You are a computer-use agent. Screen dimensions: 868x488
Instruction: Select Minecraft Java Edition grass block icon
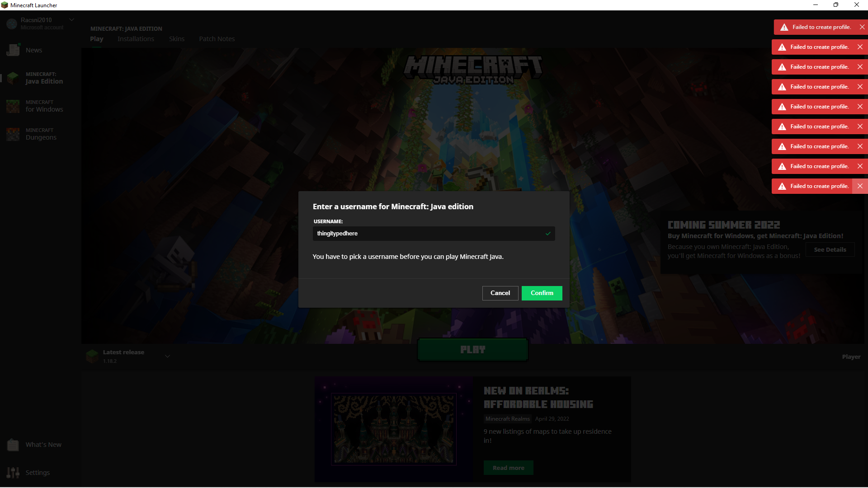pyautogui.click(x=13, y=78)
